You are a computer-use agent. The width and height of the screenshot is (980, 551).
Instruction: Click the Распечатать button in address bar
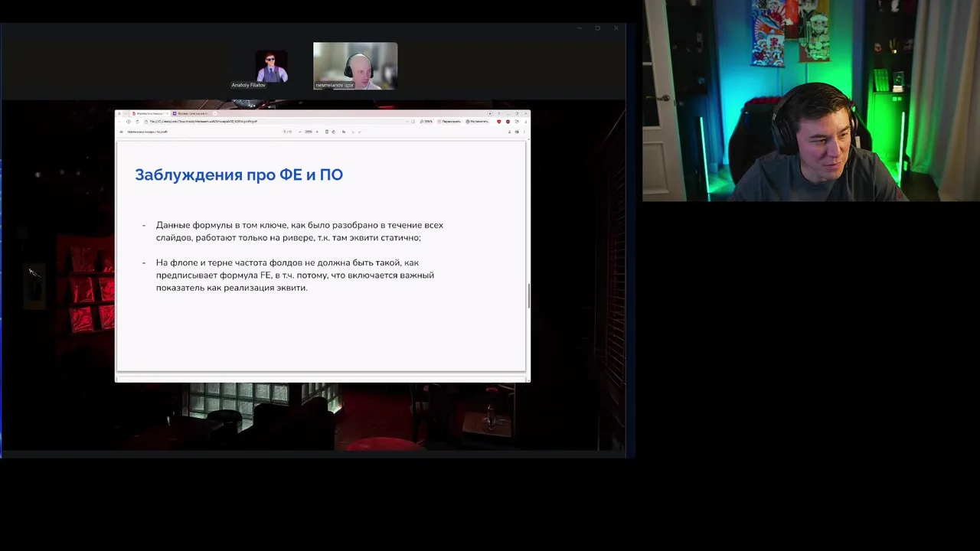tap(477, 122)
